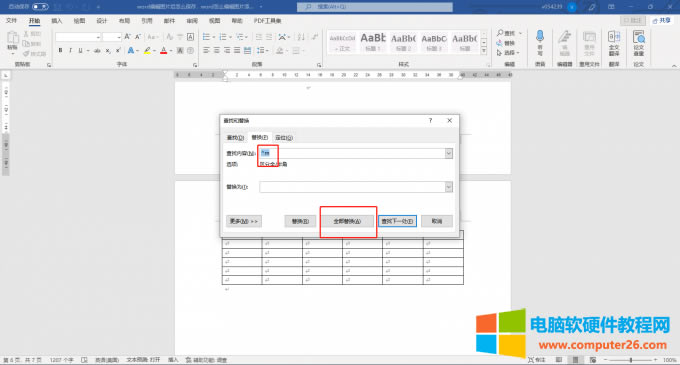Click the Center align paragraph icon
The image size is (680, 365).
pos(216,51)
